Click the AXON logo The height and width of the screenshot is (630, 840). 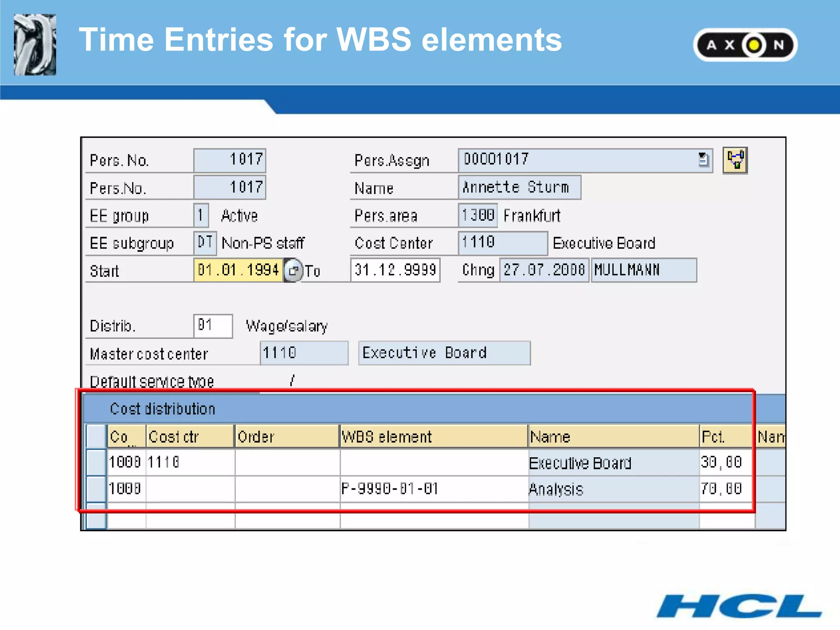point(745,45)
